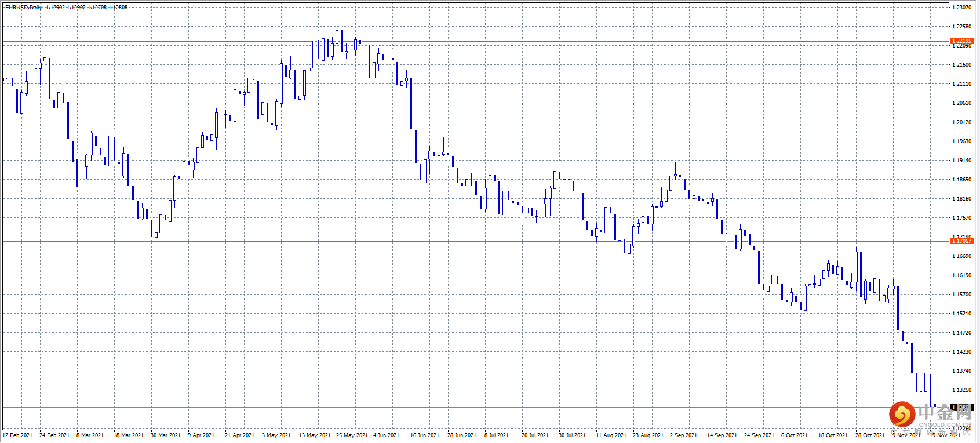Click the 30 Mar 2021 date label
980x443 pixels.
coord(166,435)
